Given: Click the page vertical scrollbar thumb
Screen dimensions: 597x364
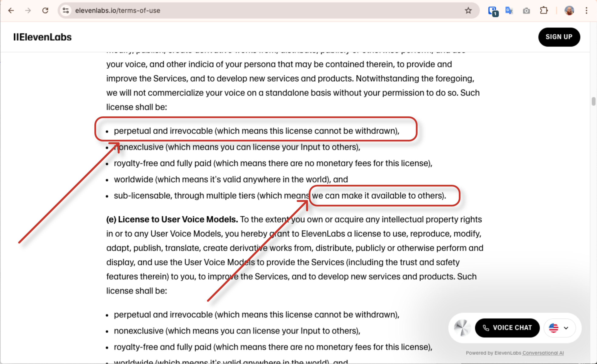Looking at the screenshot, I should tap(593, 101).
